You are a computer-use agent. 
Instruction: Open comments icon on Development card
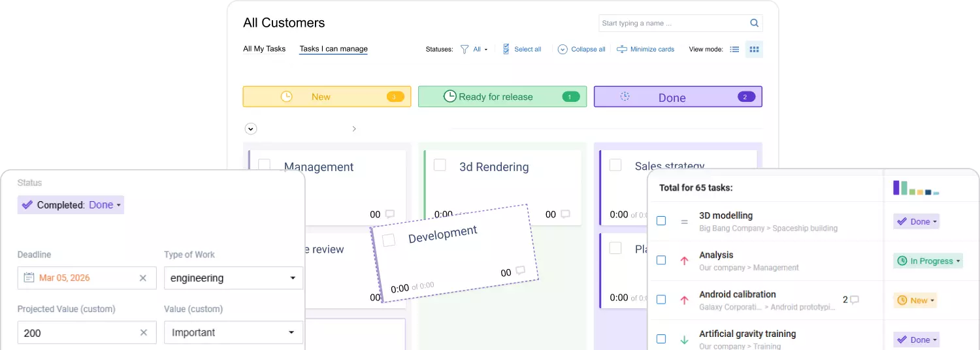pos(520,270)
